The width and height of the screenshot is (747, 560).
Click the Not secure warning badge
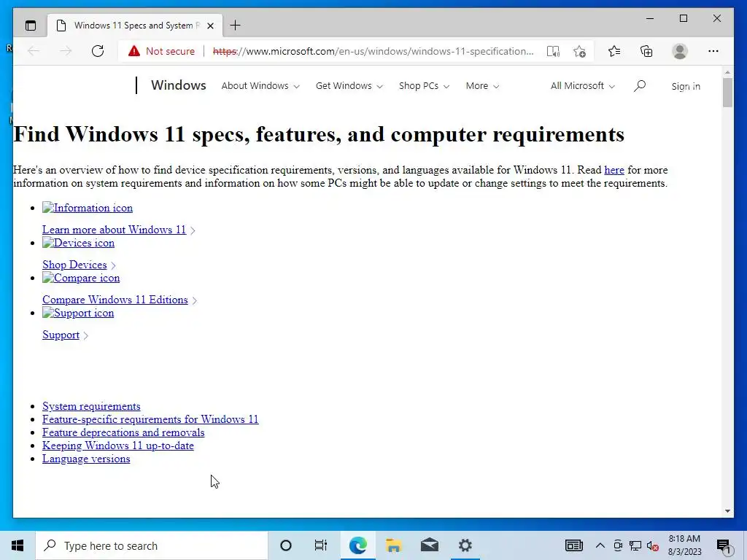161,51
